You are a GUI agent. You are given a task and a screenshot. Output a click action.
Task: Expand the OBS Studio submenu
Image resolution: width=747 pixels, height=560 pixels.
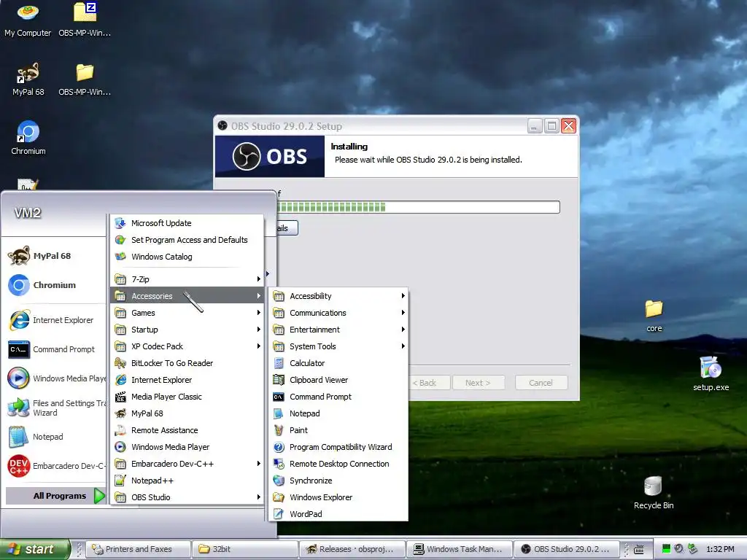[187, 497]
